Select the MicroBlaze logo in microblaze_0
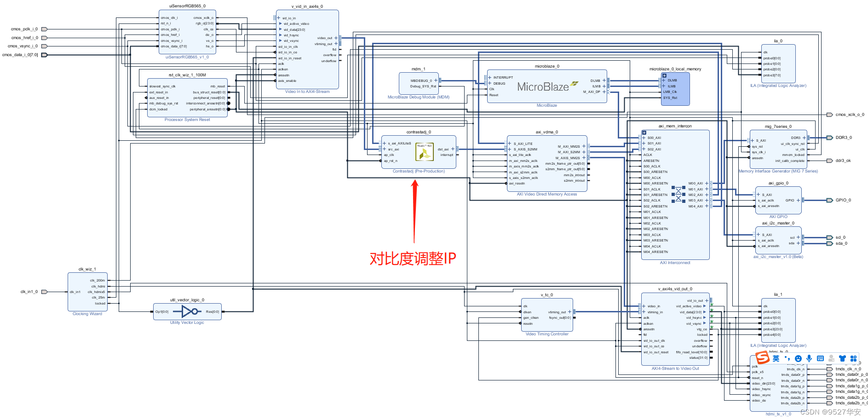This screenshot has width=868, height=420. click(547, 86)
